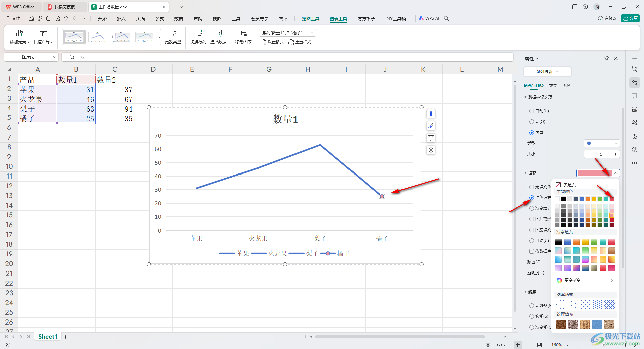Click chart elements icon beside chart
644x349 pixels.
(431, 114)
